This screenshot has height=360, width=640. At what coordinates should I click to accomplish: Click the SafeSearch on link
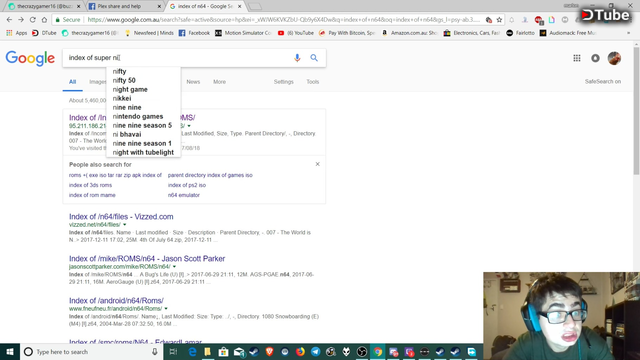coord(603,82)
